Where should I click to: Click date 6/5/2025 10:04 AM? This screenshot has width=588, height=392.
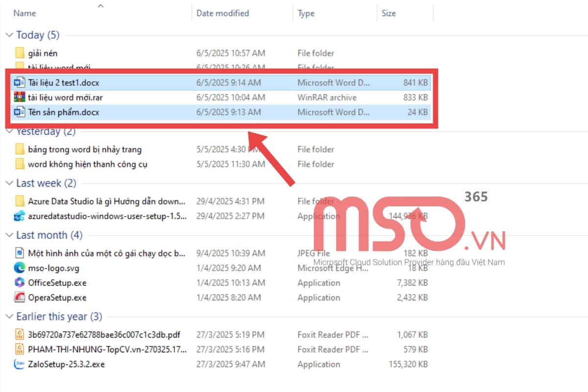(231, 97)
